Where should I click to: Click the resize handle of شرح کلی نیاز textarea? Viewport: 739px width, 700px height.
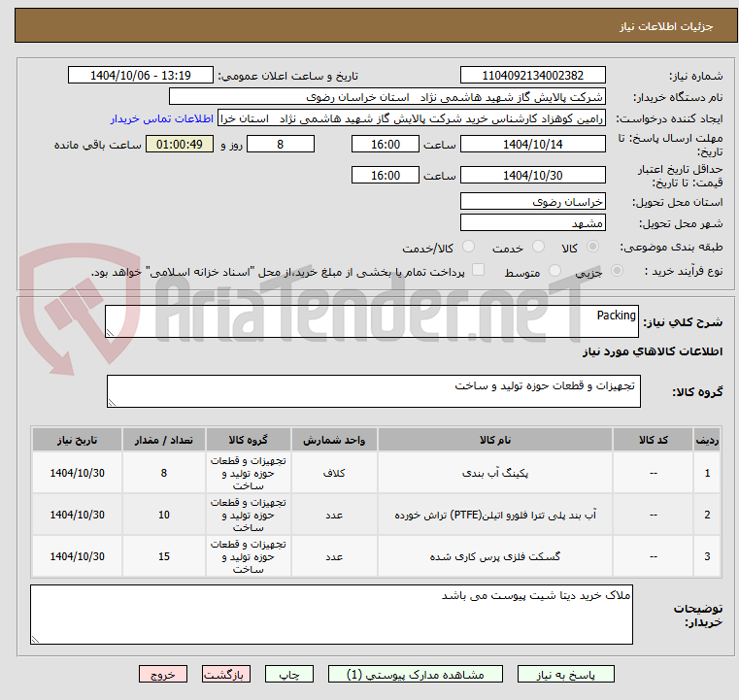click(110, 333)
